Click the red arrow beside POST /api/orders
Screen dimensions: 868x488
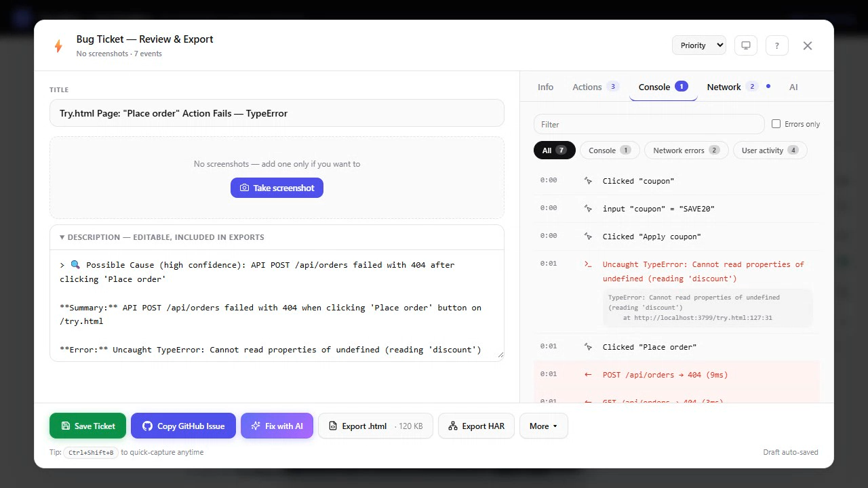[588, 375]
